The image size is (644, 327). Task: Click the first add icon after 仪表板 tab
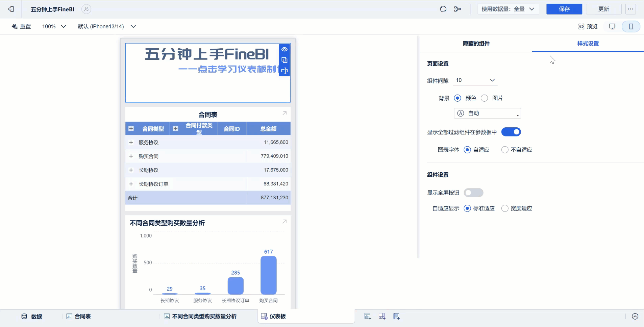368,316
